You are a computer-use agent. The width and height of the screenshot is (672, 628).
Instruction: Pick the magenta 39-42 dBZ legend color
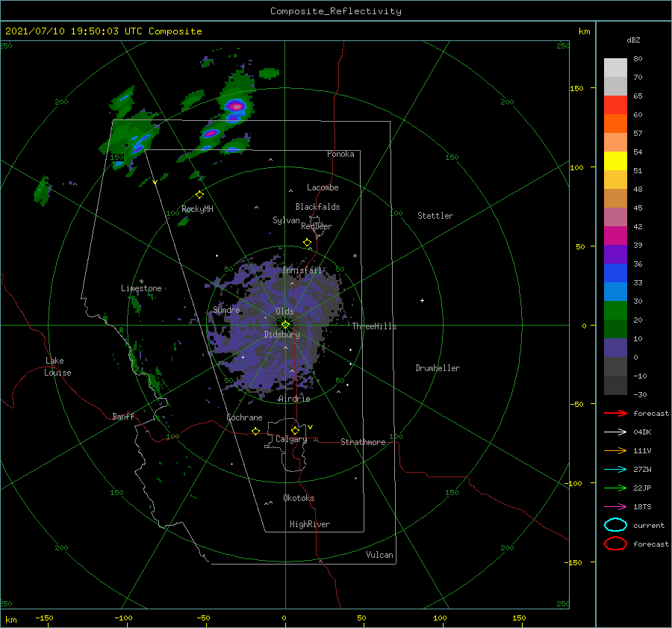click(x=615, y=236)
